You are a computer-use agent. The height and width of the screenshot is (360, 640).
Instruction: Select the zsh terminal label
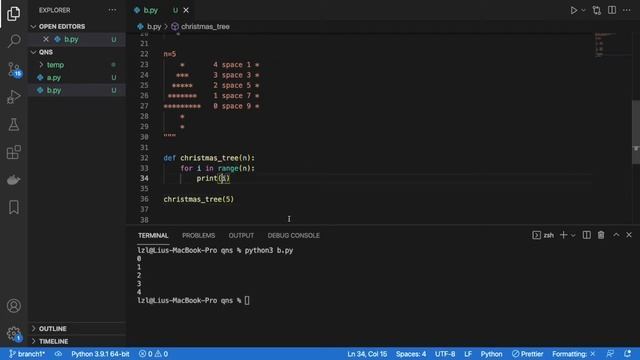click(543, 235)
